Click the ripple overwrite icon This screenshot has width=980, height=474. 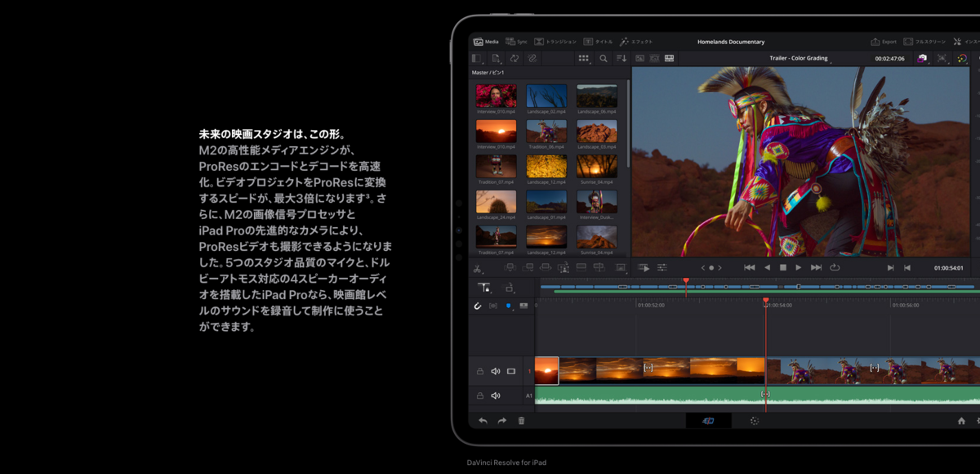click(546, 267)
